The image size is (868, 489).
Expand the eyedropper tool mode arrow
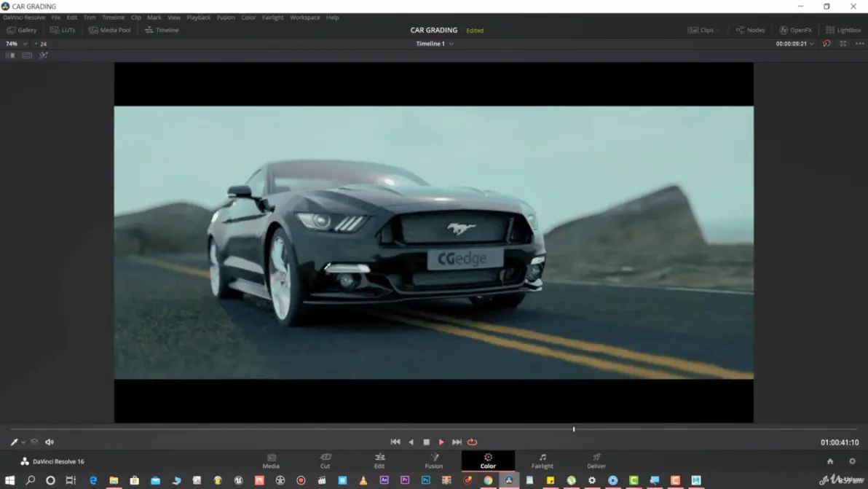(x=23, y=442)
